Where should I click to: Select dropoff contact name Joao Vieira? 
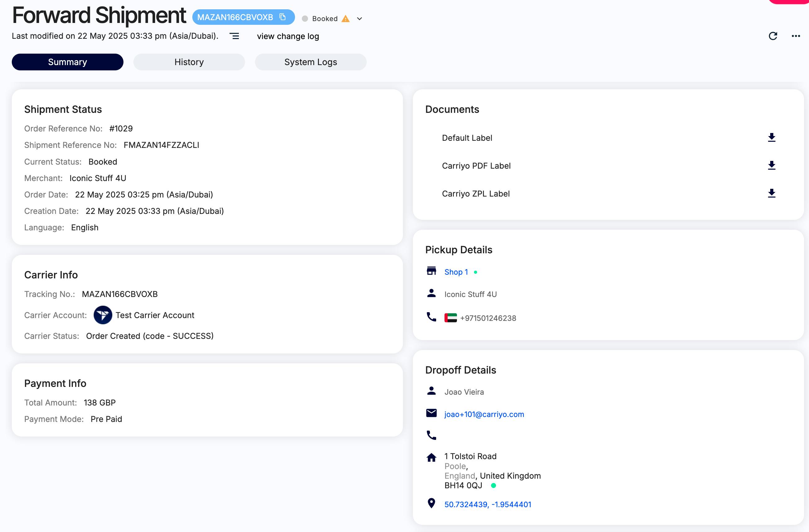coord(464,392)
